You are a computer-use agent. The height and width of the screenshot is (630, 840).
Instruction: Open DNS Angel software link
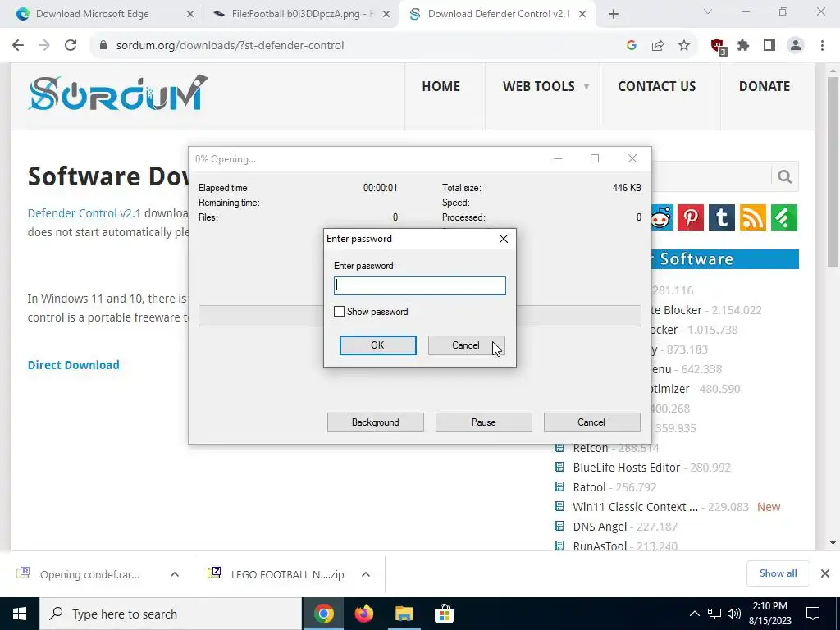(600, 527)
